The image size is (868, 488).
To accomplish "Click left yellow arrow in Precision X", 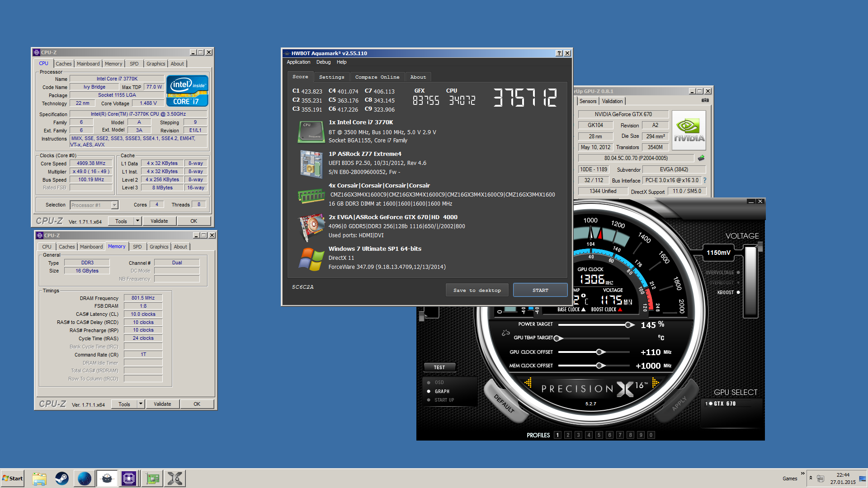I will pyautogui.click(x=528, y=383).
